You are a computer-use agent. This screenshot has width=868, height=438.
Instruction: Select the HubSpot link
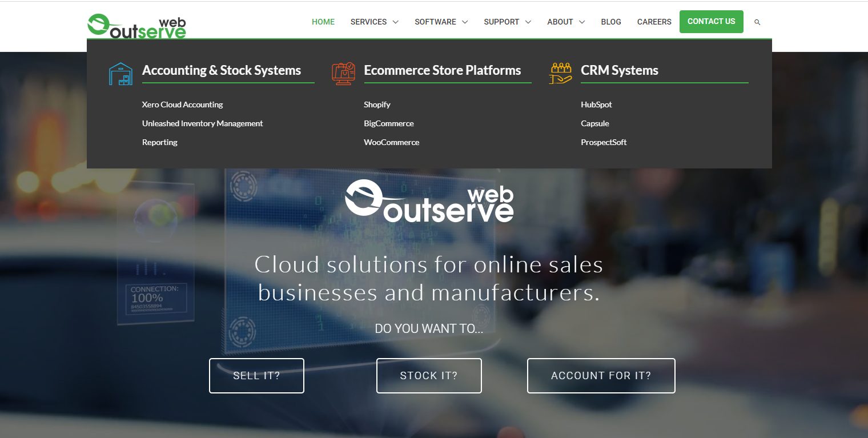pos(597,105)
